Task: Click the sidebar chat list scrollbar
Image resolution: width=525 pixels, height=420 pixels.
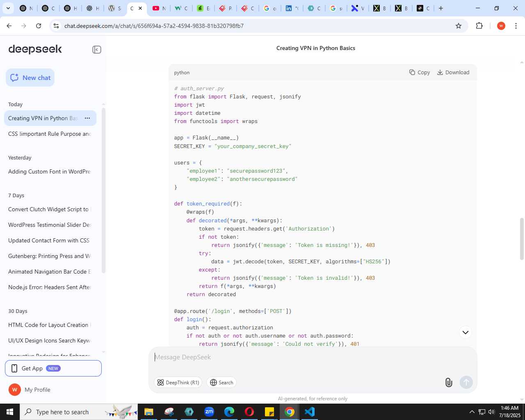Action: click(x=103, y=191)
